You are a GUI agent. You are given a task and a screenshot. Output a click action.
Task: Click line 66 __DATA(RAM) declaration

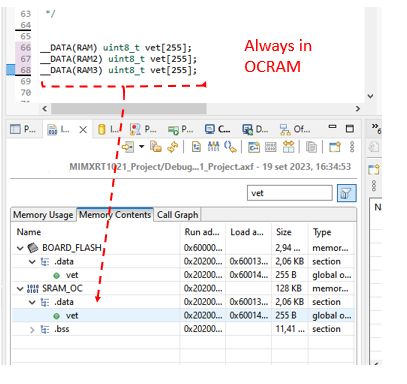click(x=116, y=48)
